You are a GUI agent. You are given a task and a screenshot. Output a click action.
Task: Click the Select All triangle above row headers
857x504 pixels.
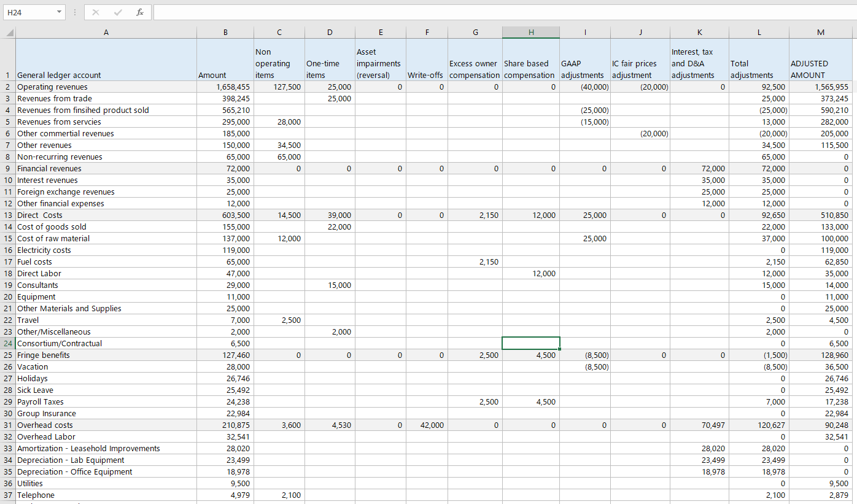click(9, 32)
